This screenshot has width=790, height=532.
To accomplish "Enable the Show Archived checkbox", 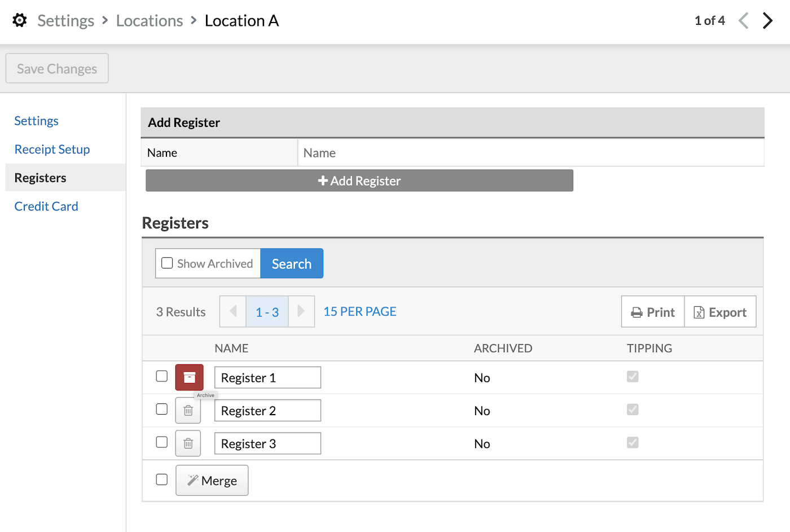I will pyautogui.click(x=167, y=263).
